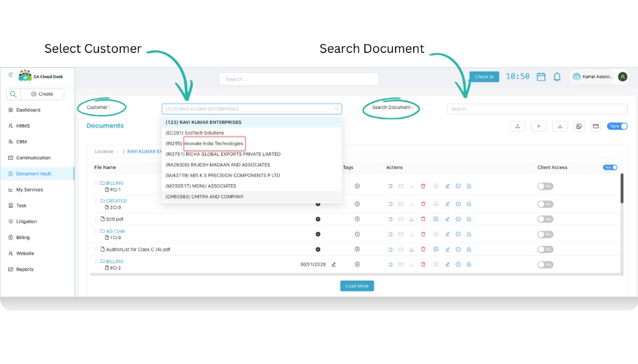Delete 509.pdf using the red trash icon
Screen dimensions: 638x364
coord(423,219)
